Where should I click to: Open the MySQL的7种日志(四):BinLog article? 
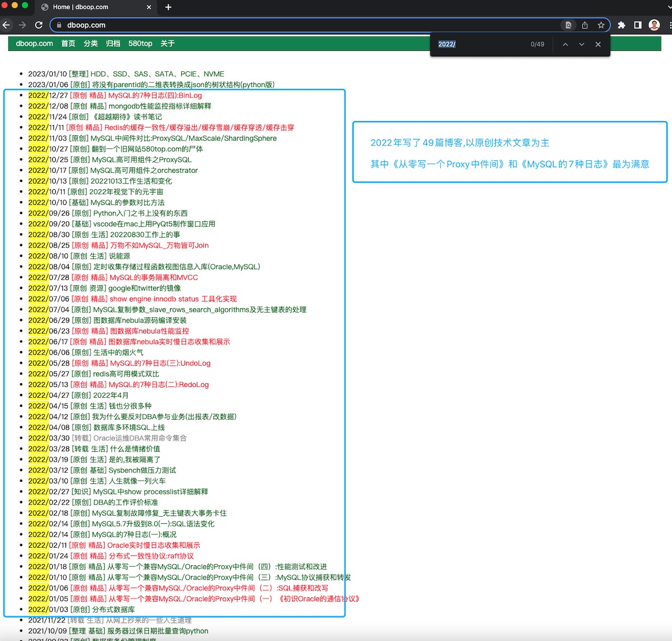point(155,95)
